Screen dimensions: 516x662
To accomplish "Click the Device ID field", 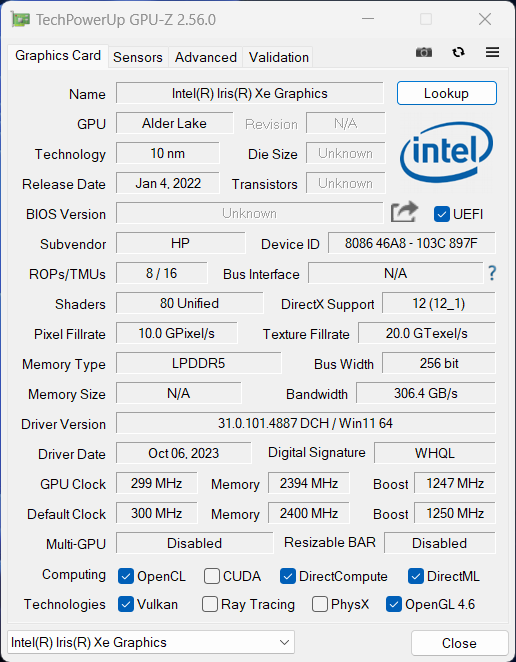I will 412,243.
